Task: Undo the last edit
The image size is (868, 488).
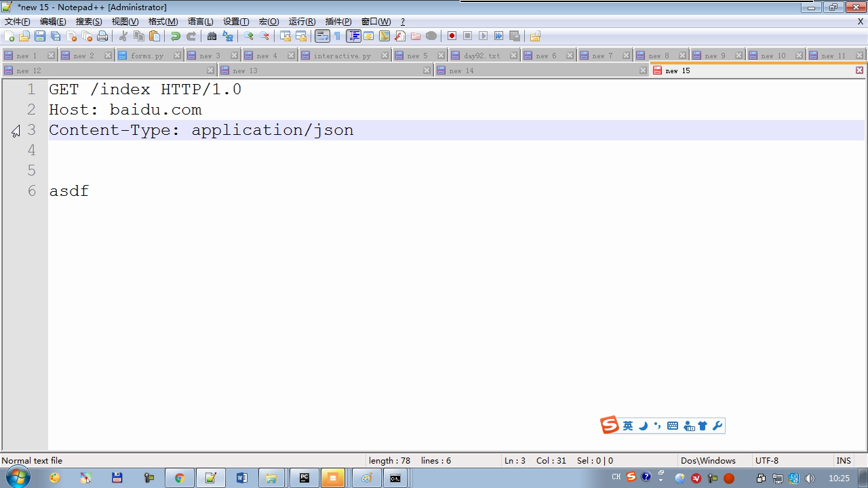Action: (176, 37)
